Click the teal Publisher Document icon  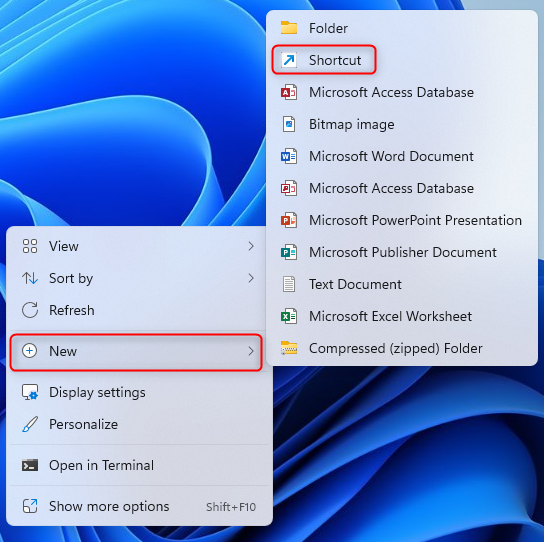tap(289, 252)
